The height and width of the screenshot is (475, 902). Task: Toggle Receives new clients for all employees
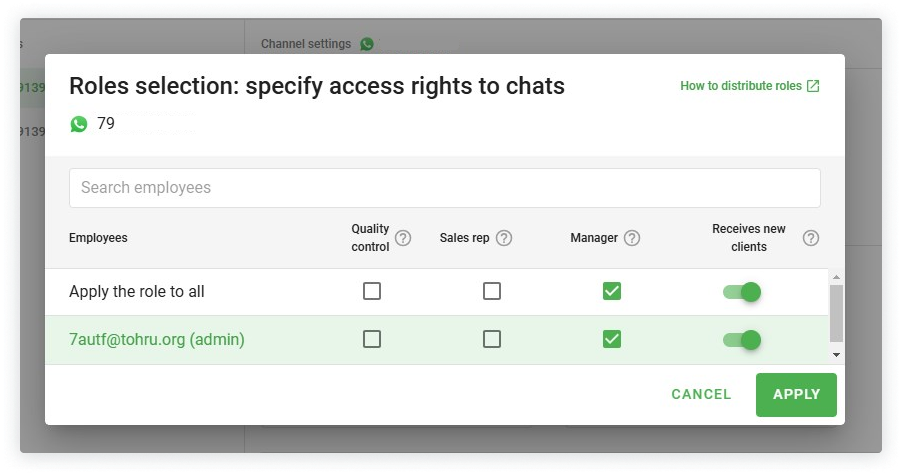[742, 291]
